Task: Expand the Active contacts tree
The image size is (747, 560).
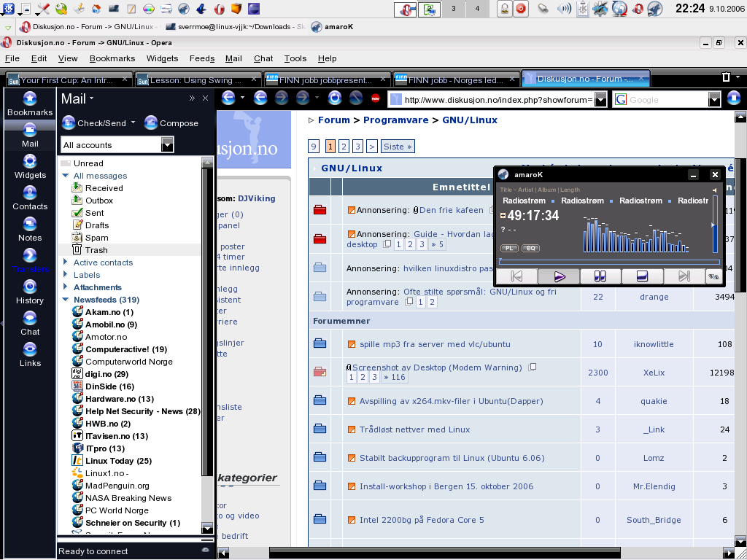Action: tap(66, 262)
